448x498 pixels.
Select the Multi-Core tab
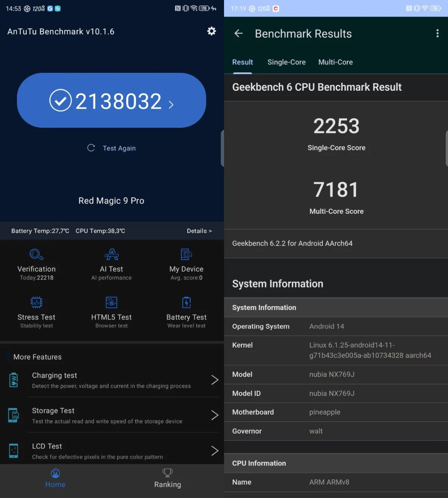point(335,62)
